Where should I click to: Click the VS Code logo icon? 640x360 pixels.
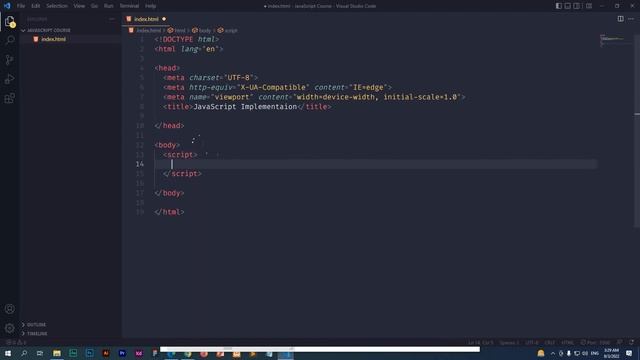click(x=7, y=6)
